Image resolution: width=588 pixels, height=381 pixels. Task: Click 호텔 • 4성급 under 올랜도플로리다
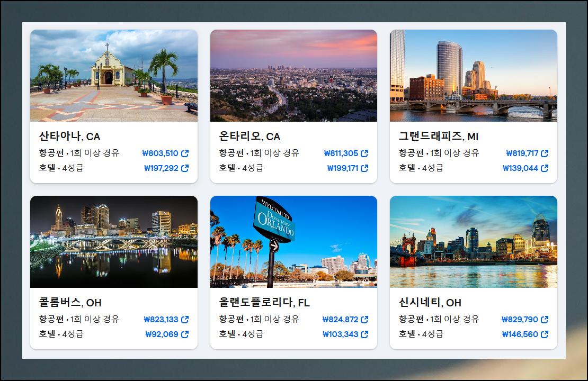tap(241, 334)
